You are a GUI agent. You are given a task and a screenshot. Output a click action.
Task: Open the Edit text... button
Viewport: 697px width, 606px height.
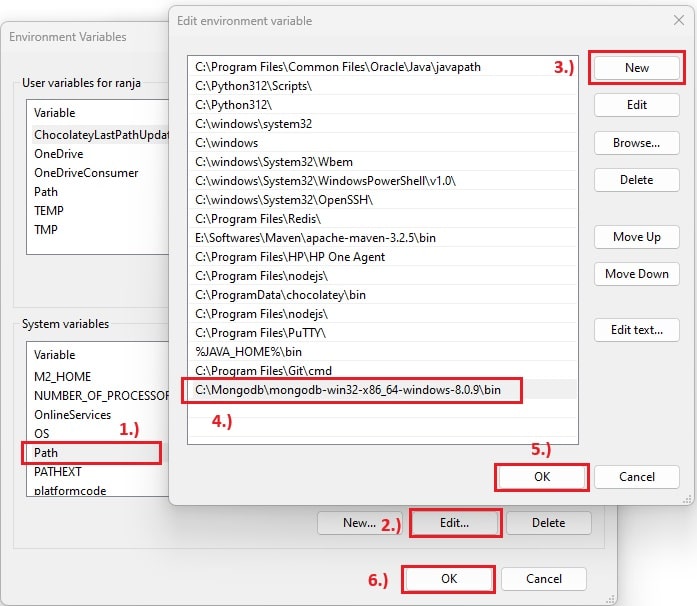636,329
